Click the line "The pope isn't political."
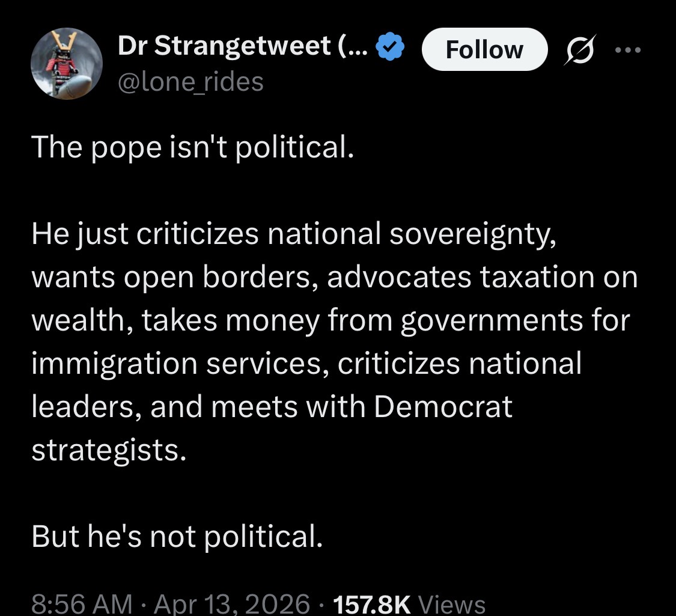676x616 pixels. coord(191,148)
